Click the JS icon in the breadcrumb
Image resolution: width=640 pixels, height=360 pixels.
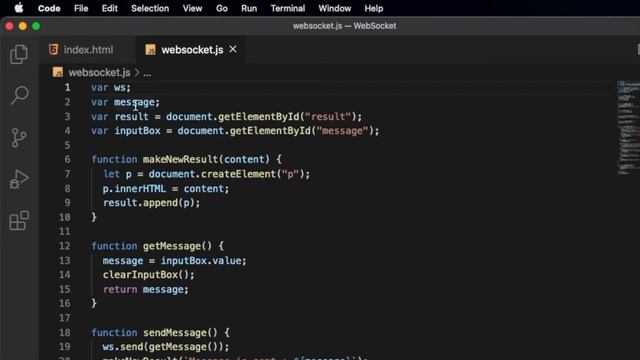58,73
